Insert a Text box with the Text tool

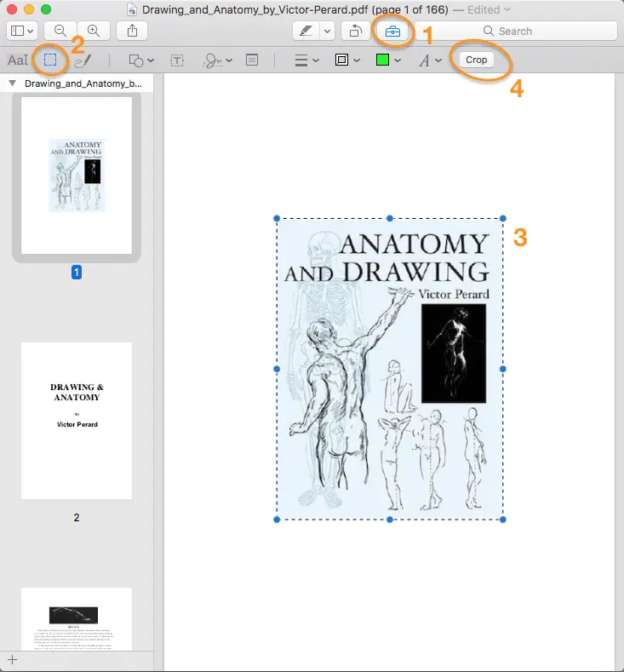tap(177, 60)
